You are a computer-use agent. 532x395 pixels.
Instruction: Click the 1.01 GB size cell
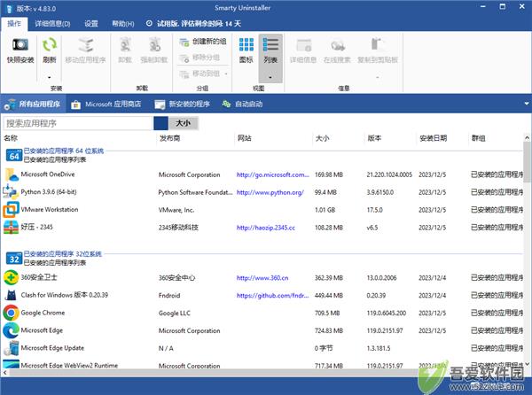click(325, 210)
